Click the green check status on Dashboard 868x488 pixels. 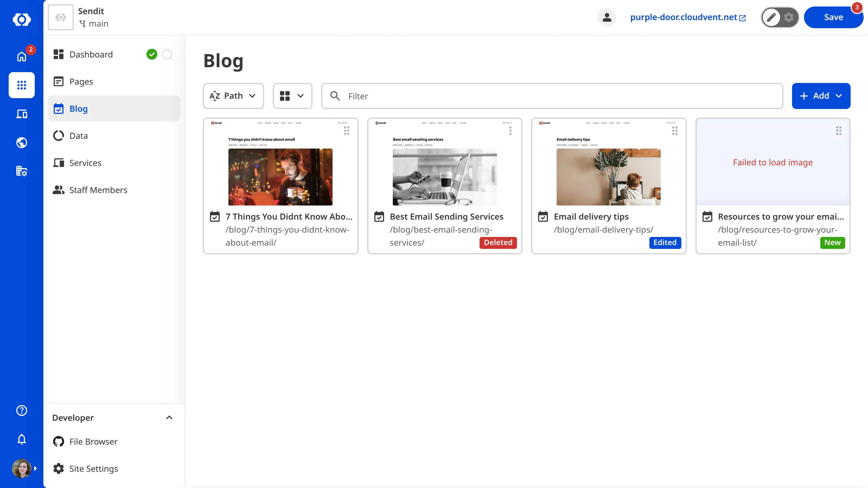coord(152,54)
